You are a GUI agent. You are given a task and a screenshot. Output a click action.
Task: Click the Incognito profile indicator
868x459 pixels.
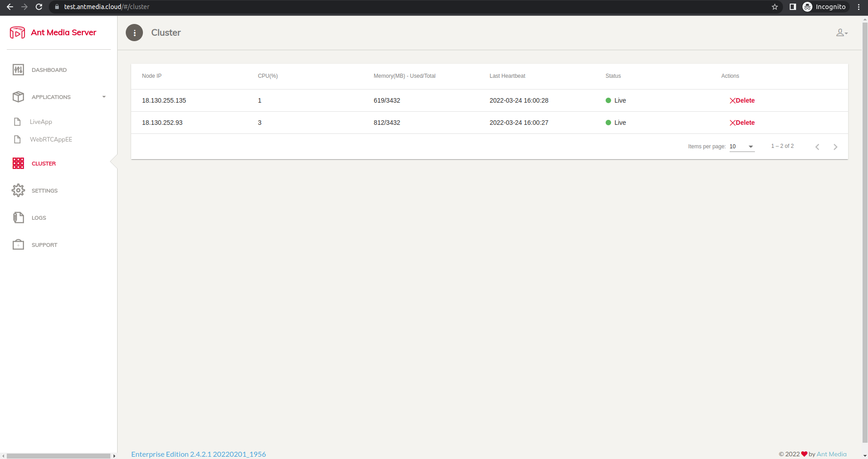pos(825,7)
